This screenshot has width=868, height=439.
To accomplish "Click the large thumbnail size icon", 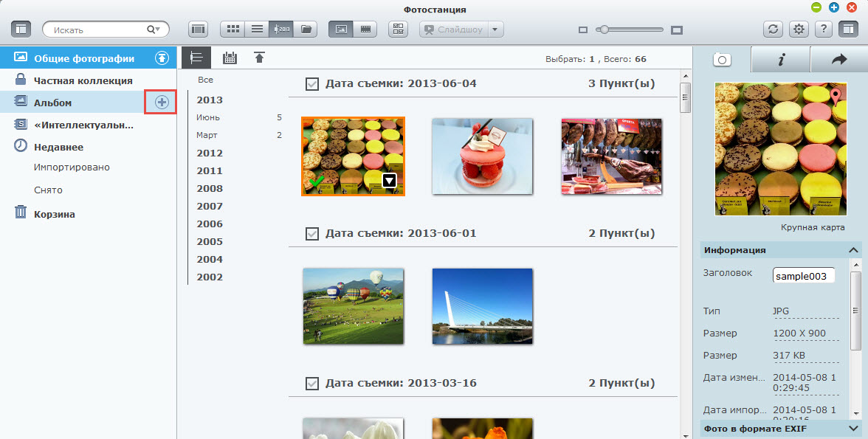I will point(676,30).
